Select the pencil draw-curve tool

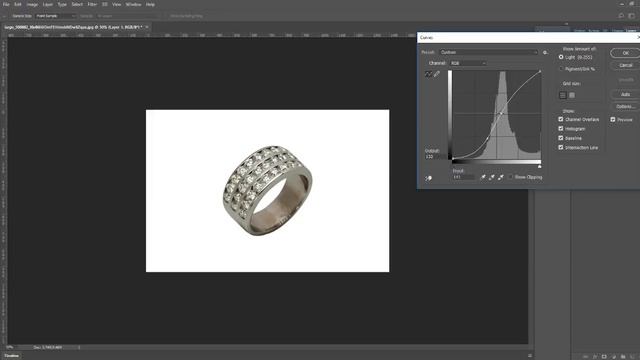point(437,74)
